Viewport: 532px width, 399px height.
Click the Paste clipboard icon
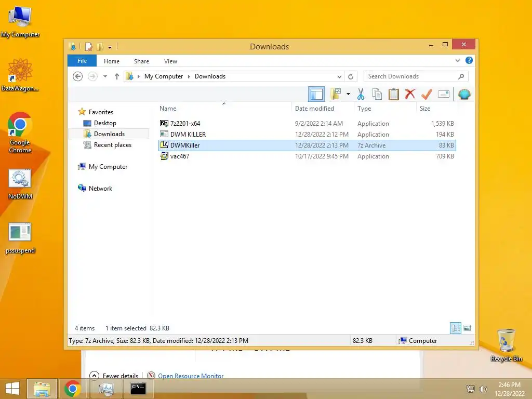(394, 94)
